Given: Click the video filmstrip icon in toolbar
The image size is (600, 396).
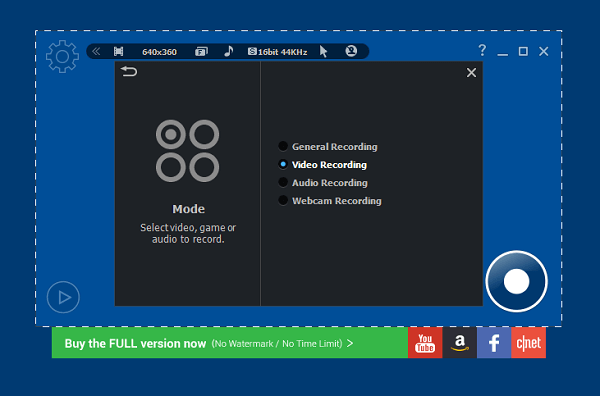Looking at the screenshot, I should pyautogui.click(x=119, y=51).
